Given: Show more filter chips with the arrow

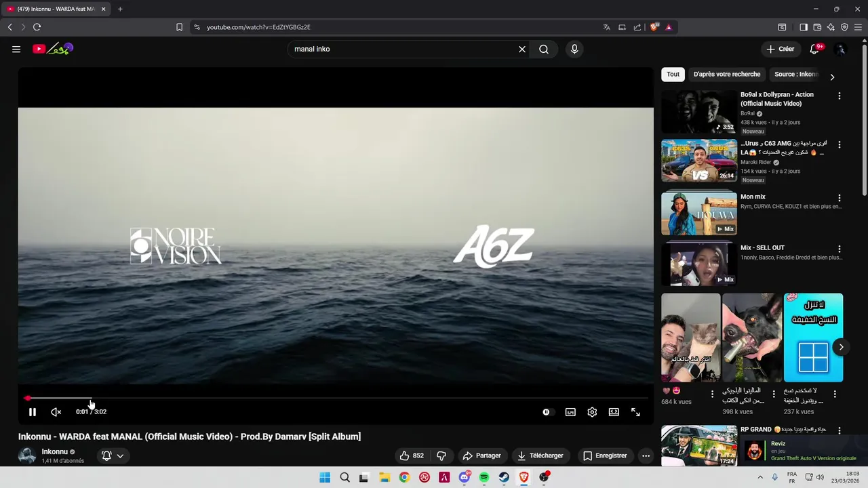Looking at the screenshot, I should click(832, 77).
